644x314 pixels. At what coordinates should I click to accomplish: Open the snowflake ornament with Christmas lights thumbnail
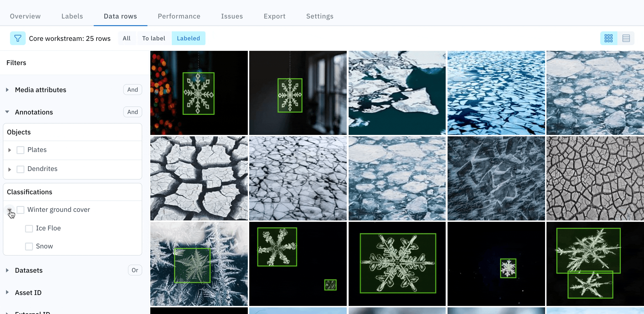tap(199, 93)
